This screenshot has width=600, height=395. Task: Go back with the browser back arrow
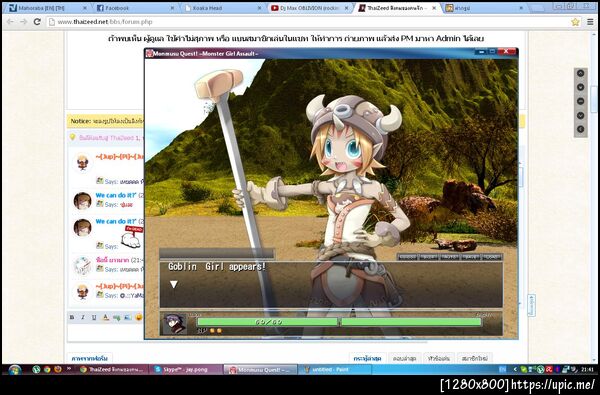pyautogui.click(x=11, y=22)
